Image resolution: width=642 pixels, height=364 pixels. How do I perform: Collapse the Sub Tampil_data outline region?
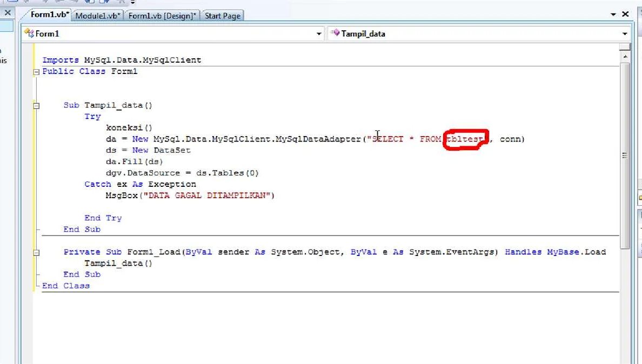coord(36,106)
